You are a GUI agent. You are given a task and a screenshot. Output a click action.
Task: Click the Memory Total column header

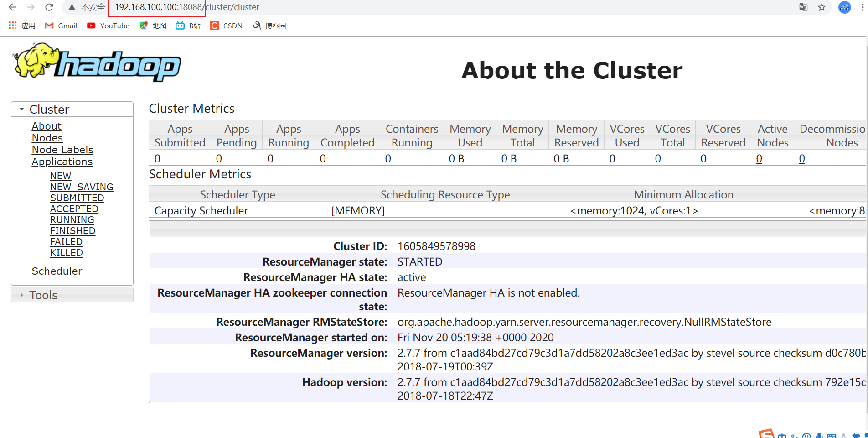[x=522, y=136]
